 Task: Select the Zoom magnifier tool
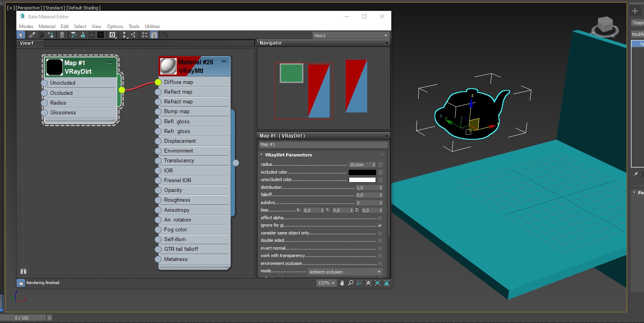coord(351,283)
